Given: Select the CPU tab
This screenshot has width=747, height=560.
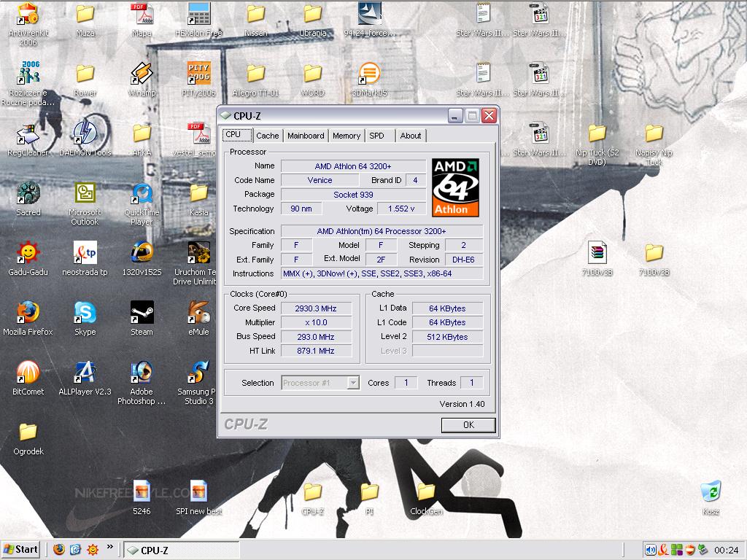Looking at the screenshot, I should (x=237, y=135).
